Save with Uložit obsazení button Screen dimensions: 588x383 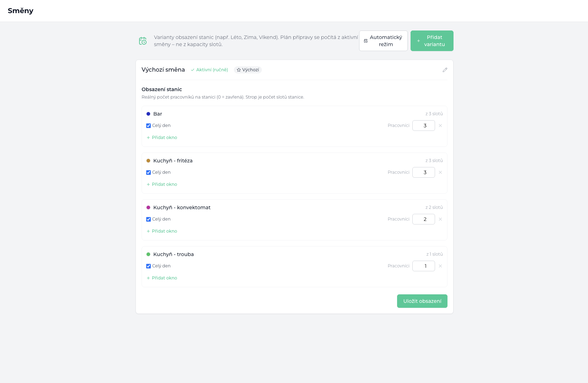click(422, 301)
